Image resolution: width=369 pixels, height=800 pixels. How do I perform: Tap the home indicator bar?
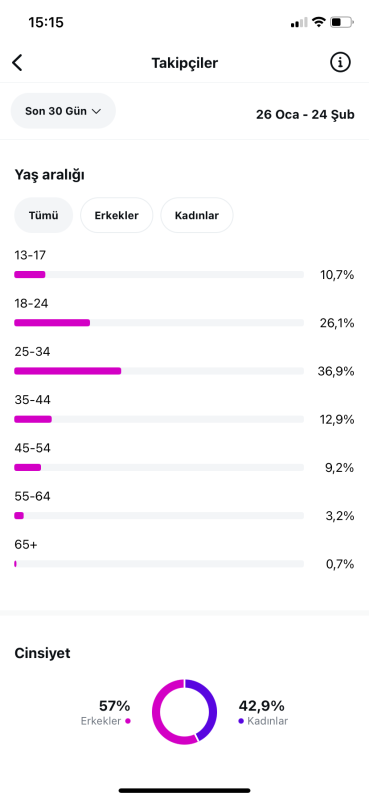click(184, 790)
